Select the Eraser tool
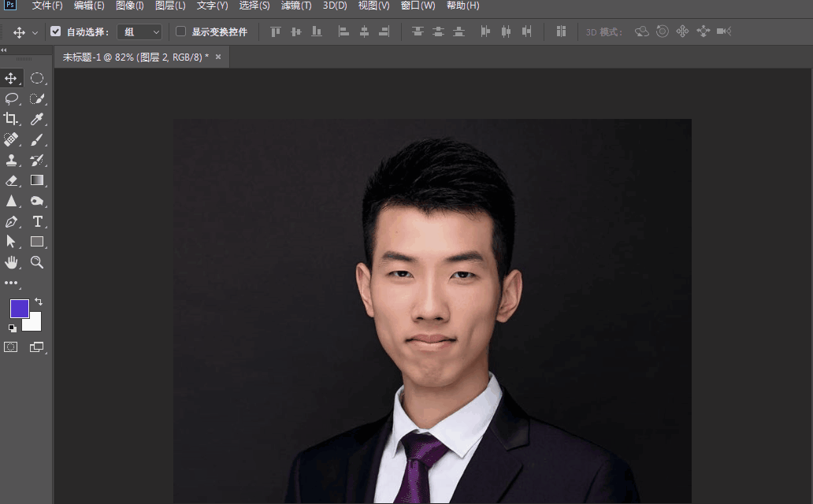This screenshot has width=813, height=504. (x=11, y=180)
